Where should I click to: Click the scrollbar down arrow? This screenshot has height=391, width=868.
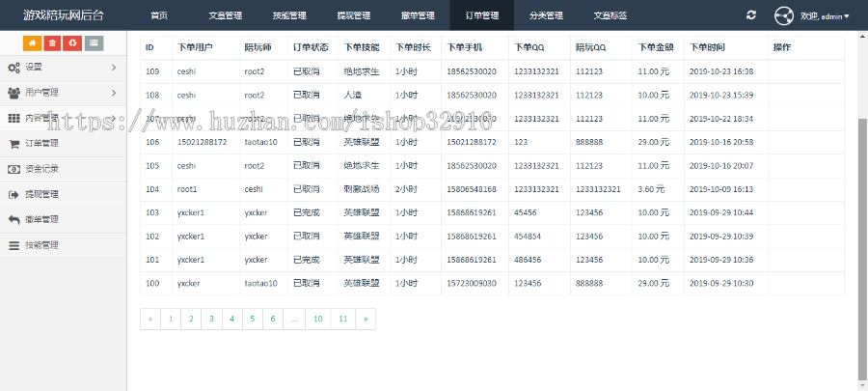point(862,386)
